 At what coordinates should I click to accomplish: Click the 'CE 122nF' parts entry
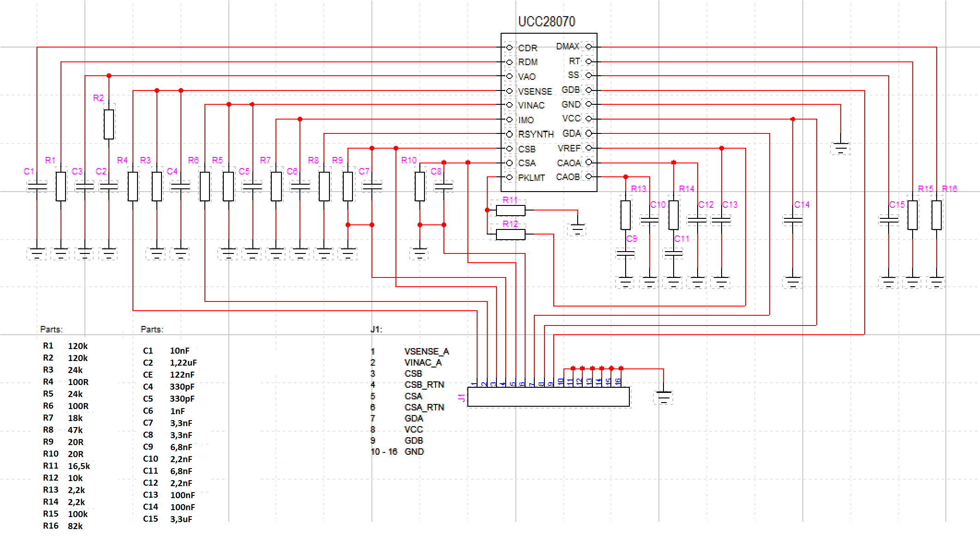169,374
